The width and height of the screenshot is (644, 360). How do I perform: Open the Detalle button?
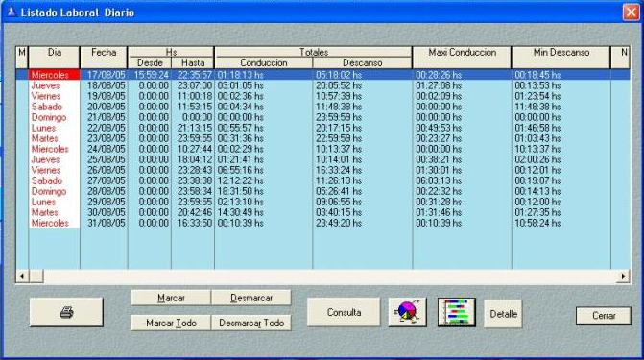(x=503, y=314)
